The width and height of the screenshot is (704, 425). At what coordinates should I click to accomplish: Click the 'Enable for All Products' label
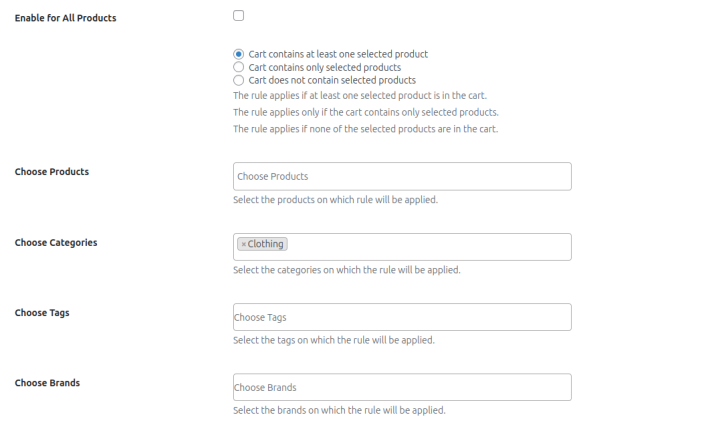[65, 18]
